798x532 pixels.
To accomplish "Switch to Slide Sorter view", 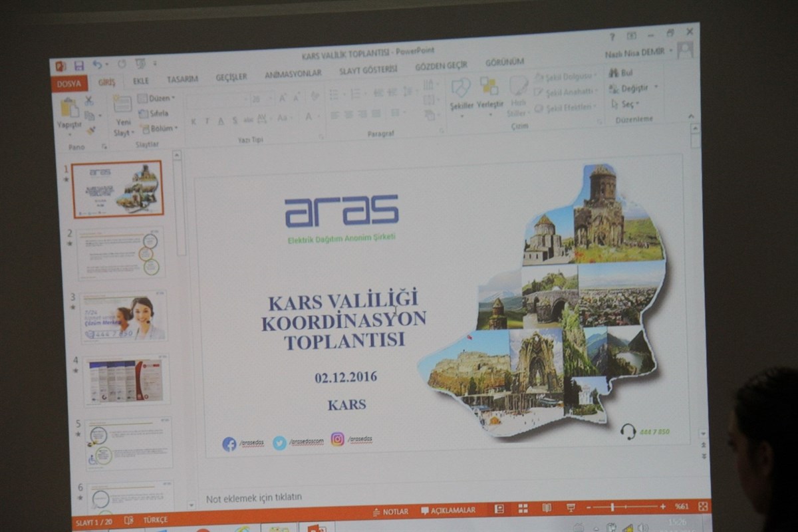I will point(523,509).
